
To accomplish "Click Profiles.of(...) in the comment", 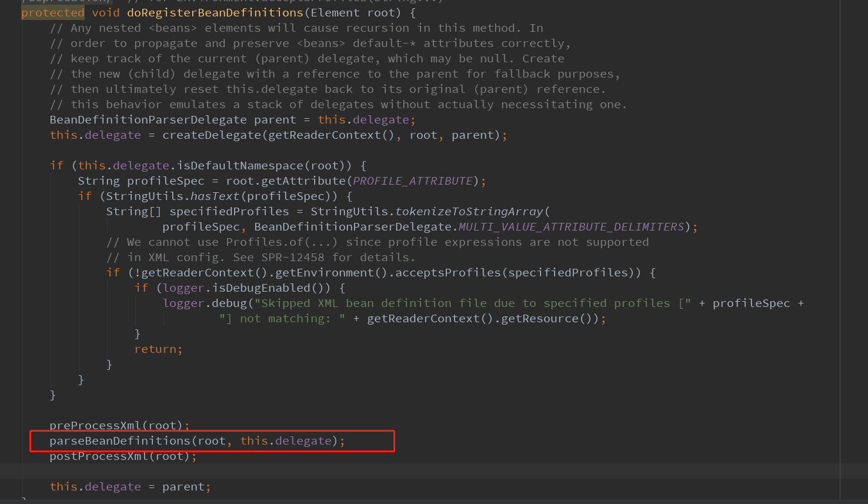I will click(x=282, y=242).
